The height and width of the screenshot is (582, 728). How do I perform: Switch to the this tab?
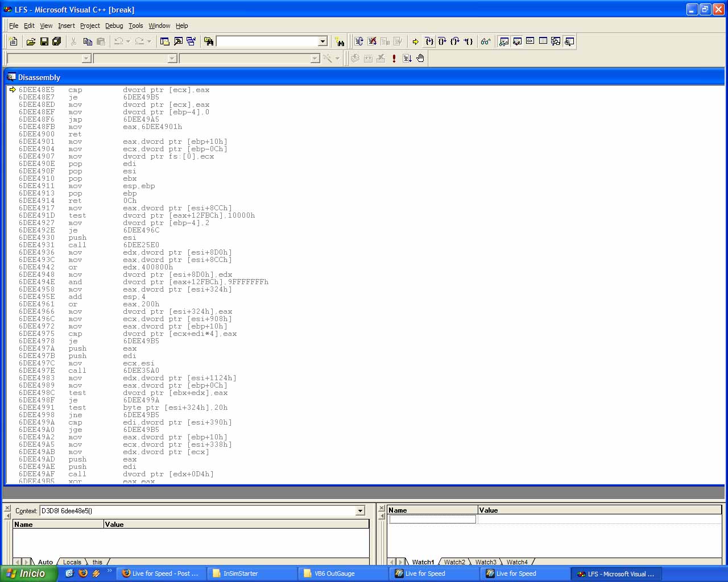[98, 562]
